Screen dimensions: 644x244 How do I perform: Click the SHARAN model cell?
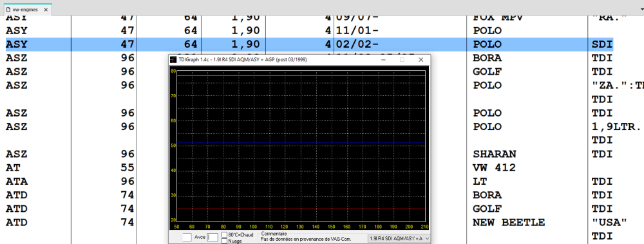494,154
